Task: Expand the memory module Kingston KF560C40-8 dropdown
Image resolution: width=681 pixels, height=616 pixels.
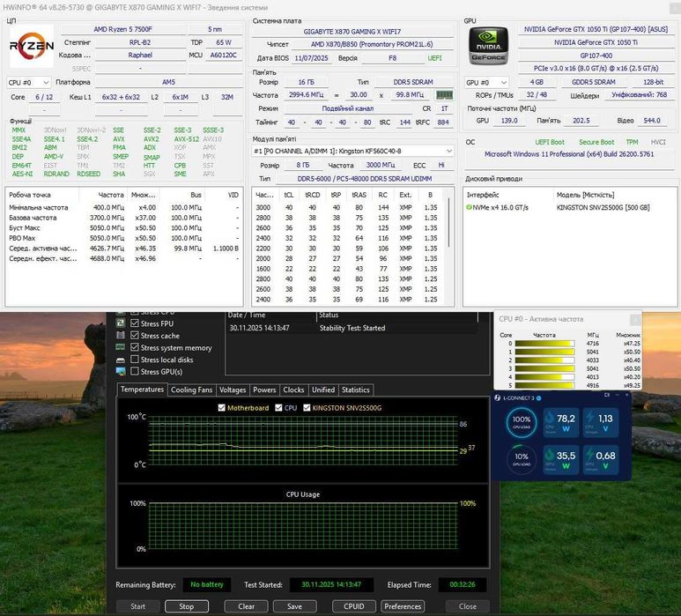Action: pyautogui.click(x=352, y=151)
